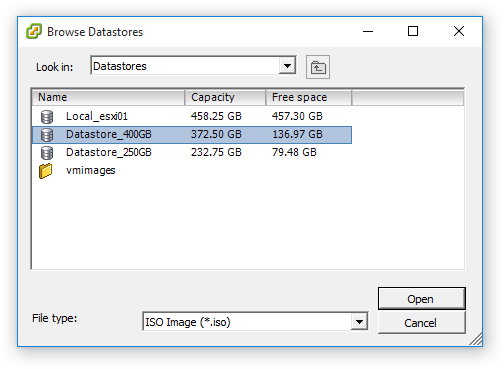Click the Datastore_400GB disk icon
Screen dimensions: 504x369
click(47, 135)
